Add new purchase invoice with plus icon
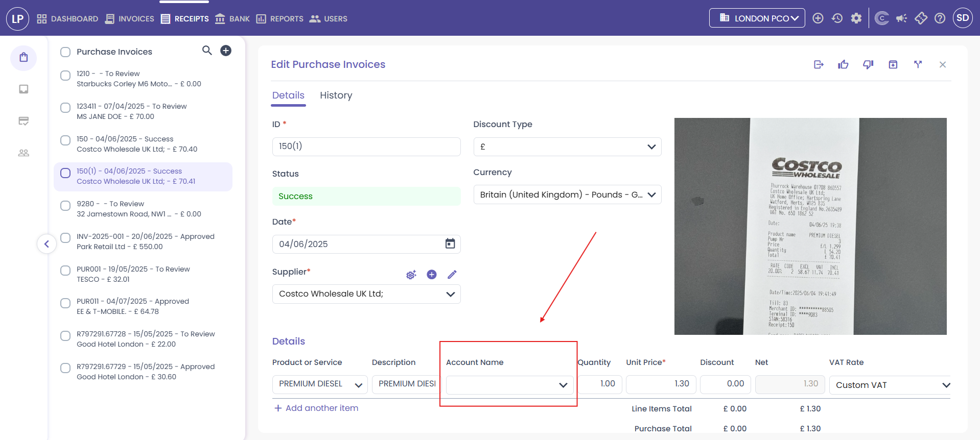This screenshot has width=980, height=440. (x=226, y=51)
